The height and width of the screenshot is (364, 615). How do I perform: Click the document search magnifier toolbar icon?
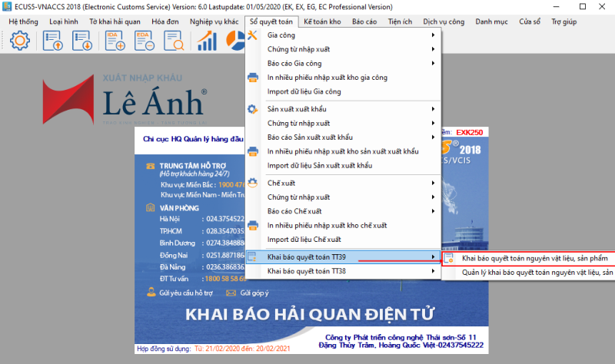pos(175,41)
